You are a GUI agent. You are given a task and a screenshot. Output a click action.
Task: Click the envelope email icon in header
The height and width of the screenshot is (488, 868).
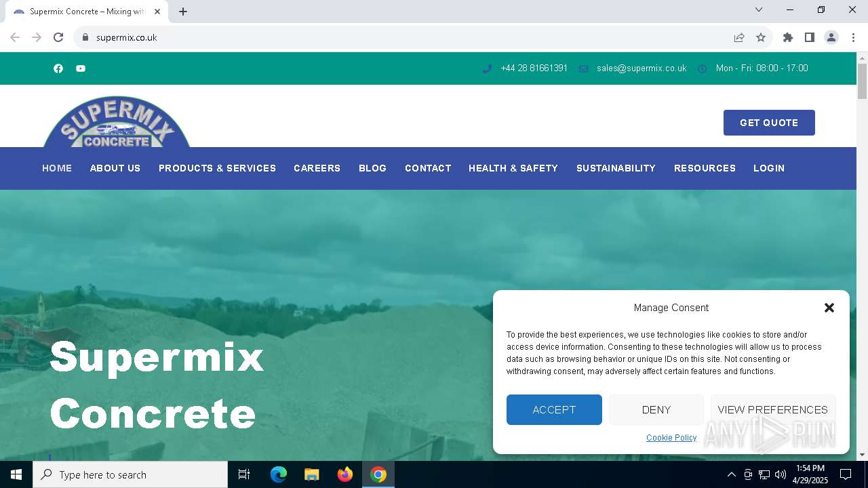pyautogui.click(x=583, y=68)
